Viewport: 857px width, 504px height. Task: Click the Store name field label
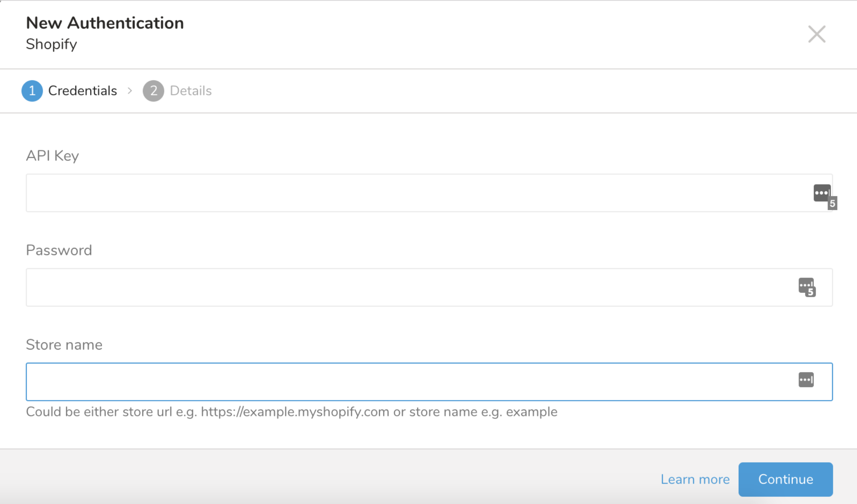pyautogui.click(x=64, y=345)
